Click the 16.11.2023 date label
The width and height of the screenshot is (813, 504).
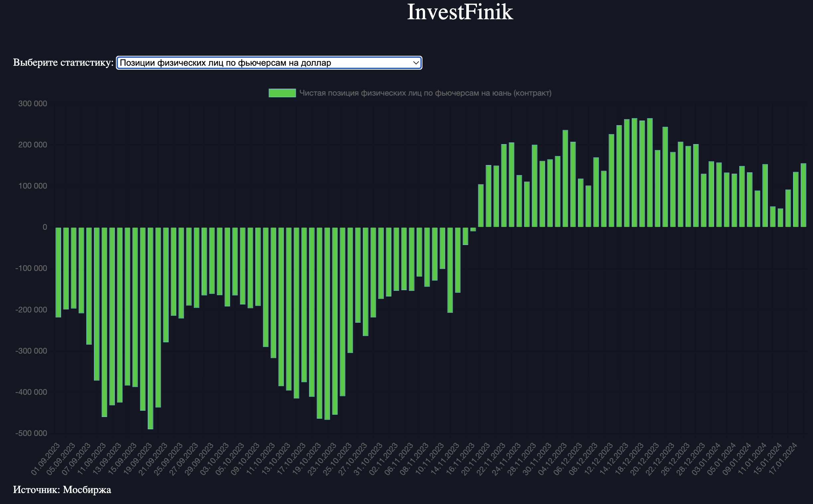tap(461, 459)
